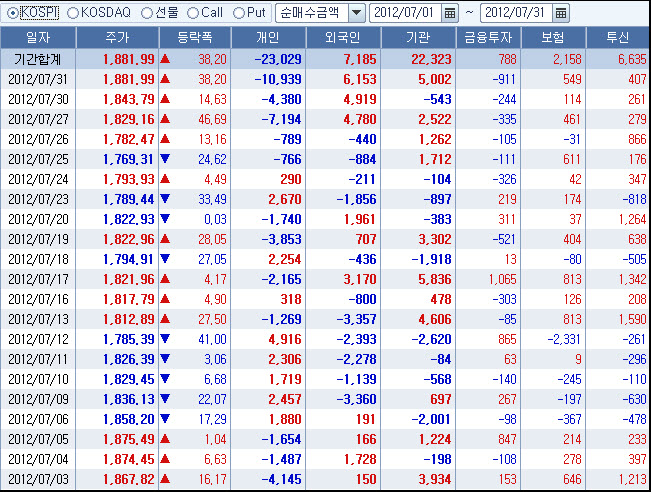Select the 2012/07/27 date cell

pos(38,120)
